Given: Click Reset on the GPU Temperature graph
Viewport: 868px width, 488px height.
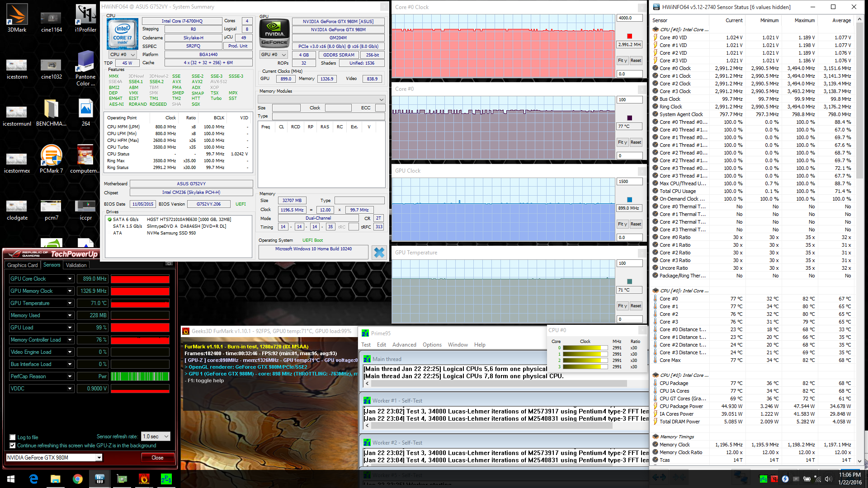Looking at the screenshot, I should (x=636, y=306).
